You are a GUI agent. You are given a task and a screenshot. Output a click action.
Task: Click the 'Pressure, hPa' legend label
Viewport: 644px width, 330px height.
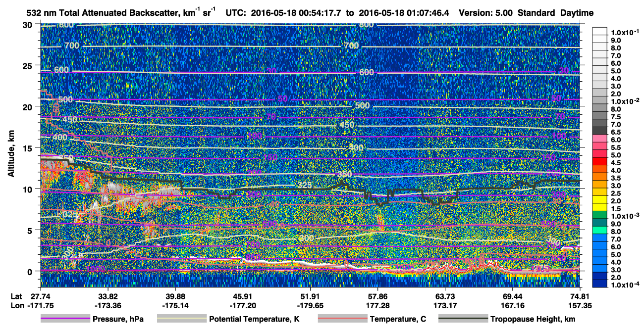[x=119, y=320]
